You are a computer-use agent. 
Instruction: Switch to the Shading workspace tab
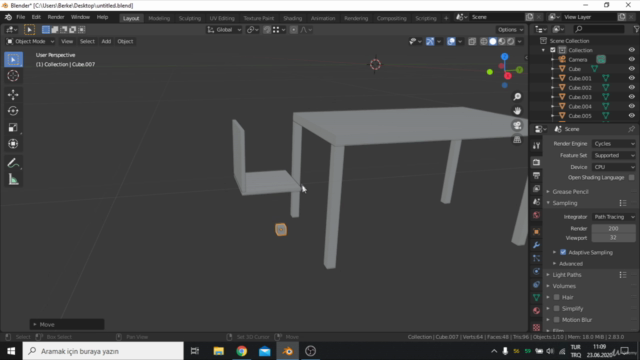pyautogui.click(x=293, y=18)
